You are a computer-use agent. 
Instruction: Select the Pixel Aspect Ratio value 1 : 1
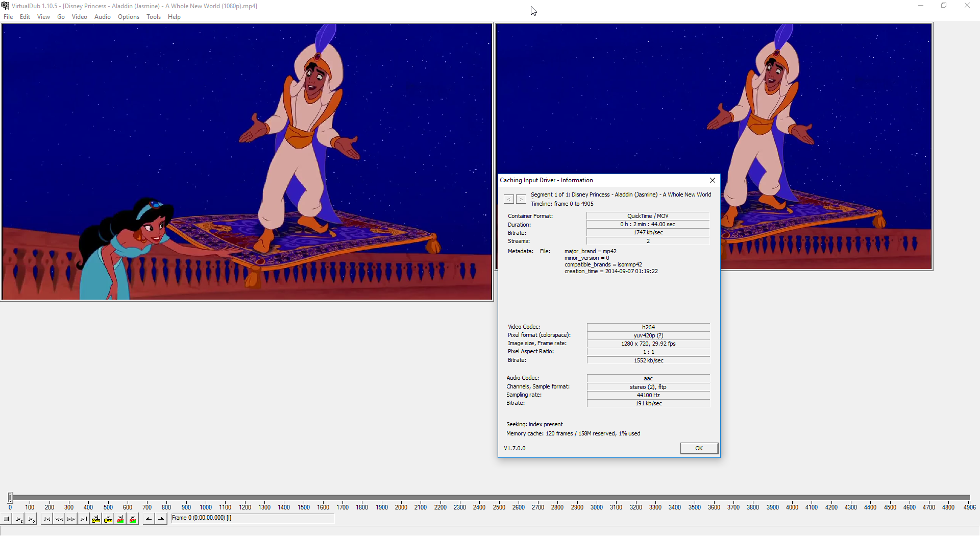click(648, 352)
